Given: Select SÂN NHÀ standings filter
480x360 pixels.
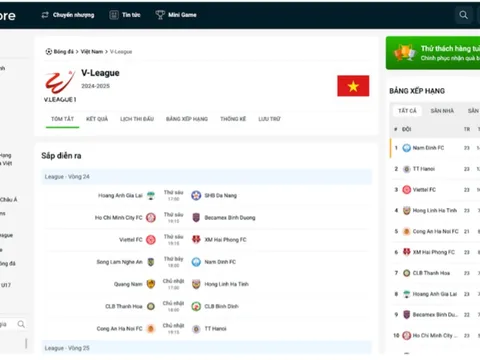Looking at the screenshot, I should pos(442,111).
